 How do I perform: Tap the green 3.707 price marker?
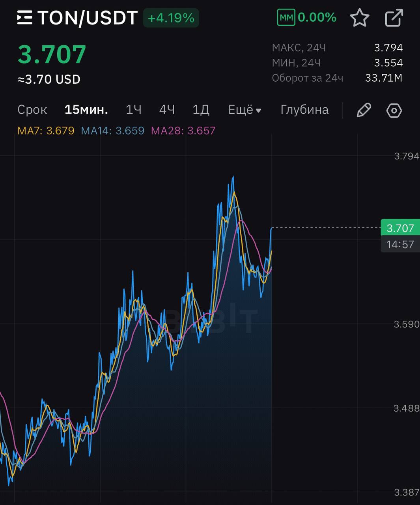tap(400, 228)
